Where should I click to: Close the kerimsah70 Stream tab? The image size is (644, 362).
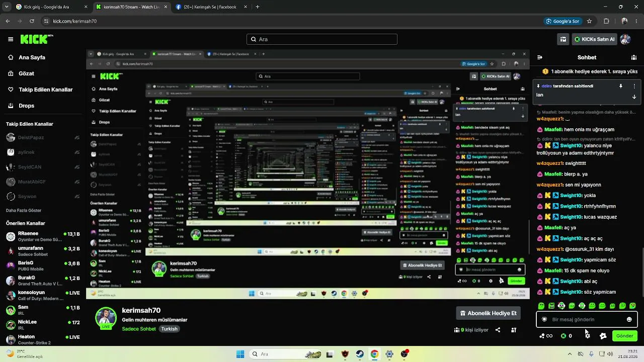click(x=165, y=7)
